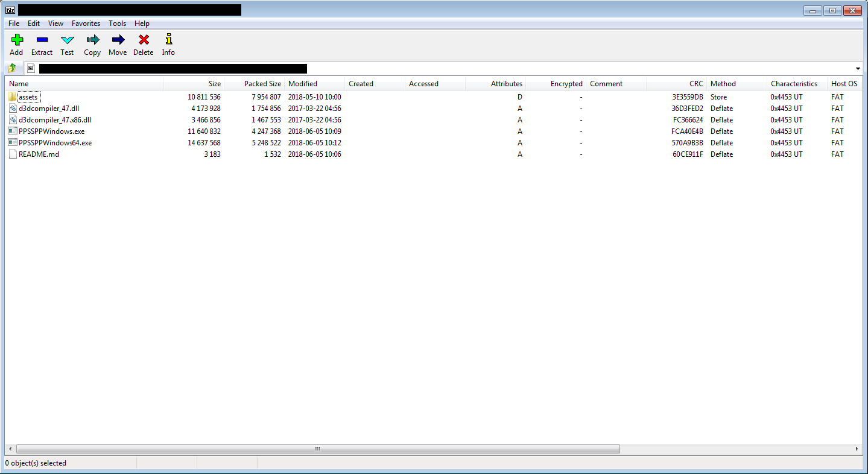Open the File menu

tap(14, 24)
